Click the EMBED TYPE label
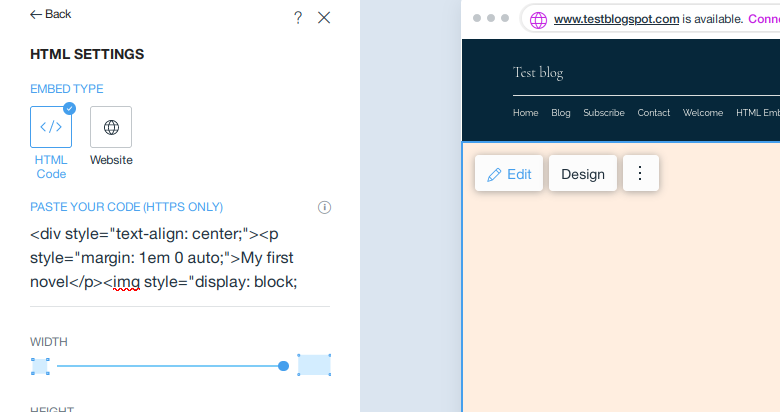 [x=67, y=89]
